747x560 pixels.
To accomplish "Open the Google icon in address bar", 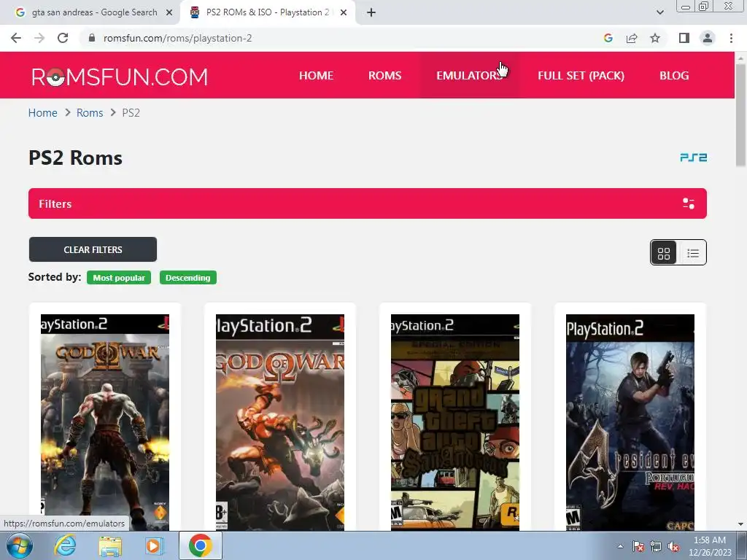I will coord(608,38).
